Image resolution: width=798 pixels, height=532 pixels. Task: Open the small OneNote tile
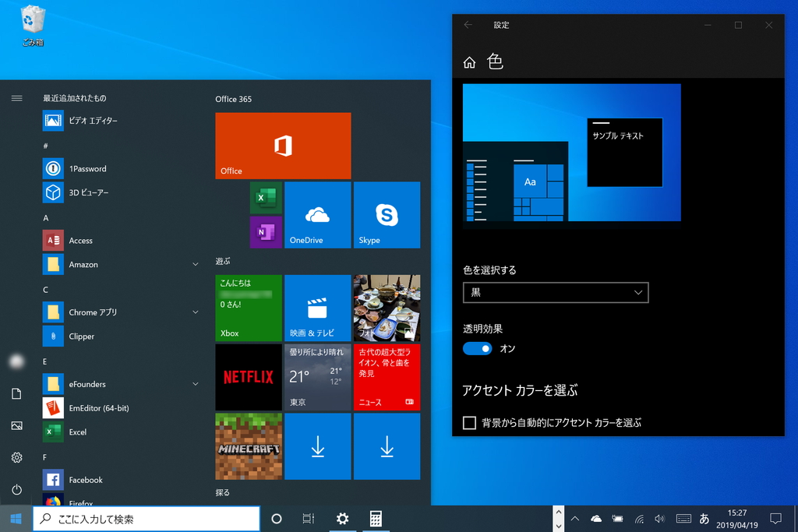click(x=266, y=232)
